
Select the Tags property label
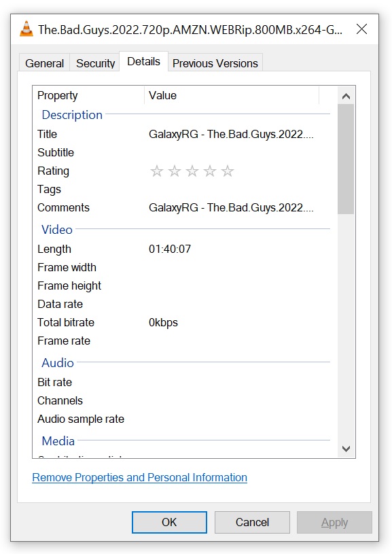[49, 190]
